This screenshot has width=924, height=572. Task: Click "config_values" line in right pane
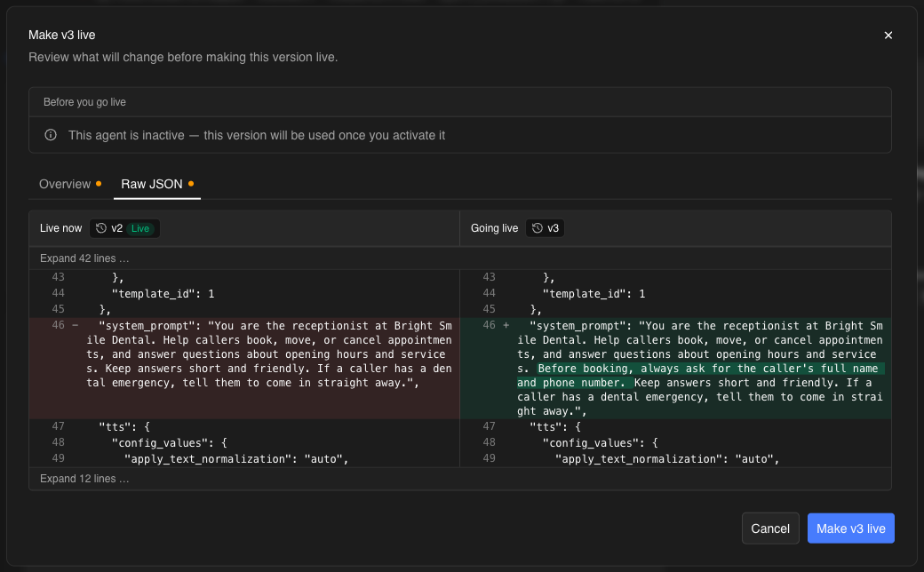click(x=601, y=442)
